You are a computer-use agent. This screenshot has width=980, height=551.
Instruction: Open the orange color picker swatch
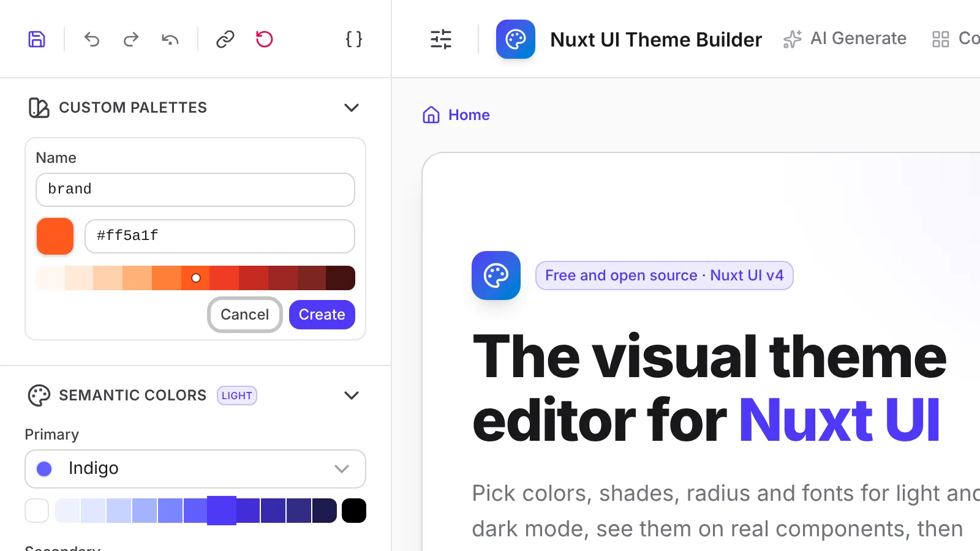pyautogui.click(x=55, y=236)
